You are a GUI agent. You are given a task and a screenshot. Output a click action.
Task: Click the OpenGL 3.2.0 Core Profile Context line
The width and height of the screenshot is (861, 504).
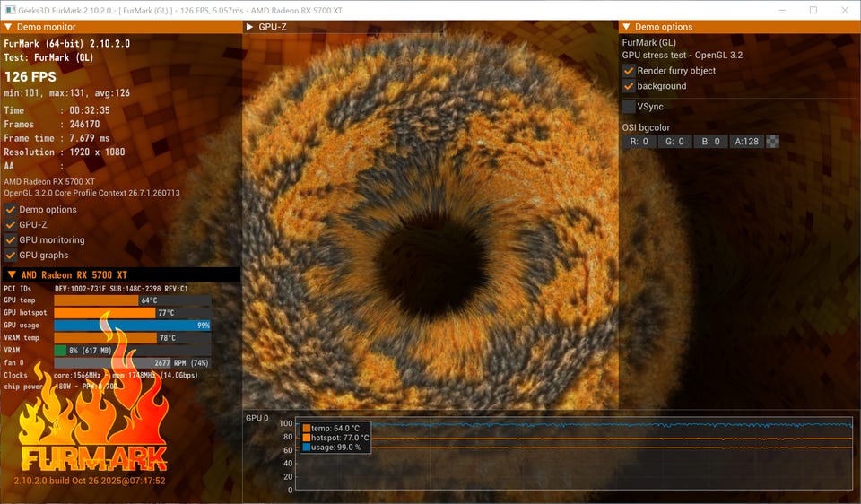point(91,193)
